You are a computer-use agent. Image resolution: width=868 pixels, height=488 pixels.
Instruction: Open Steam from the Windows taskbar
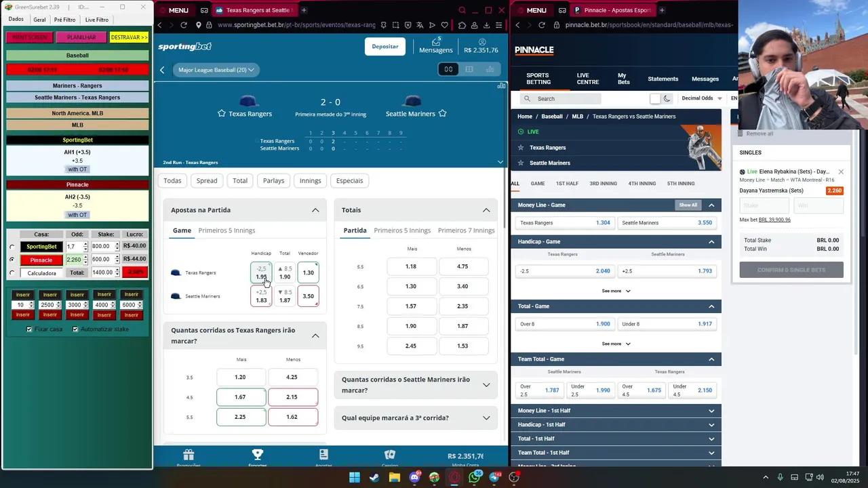pos(374,477)
